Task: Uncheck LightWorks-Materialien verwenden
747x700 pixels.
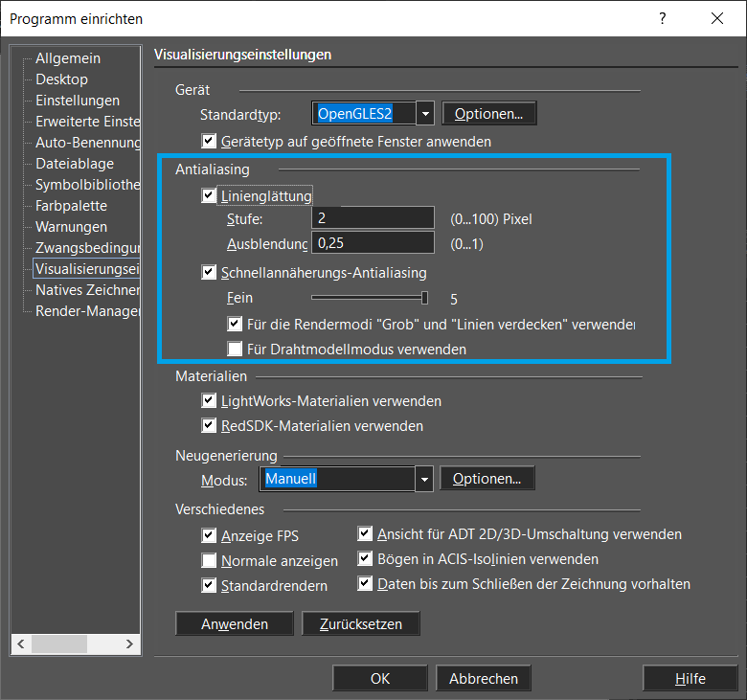Action: point(209,400)
